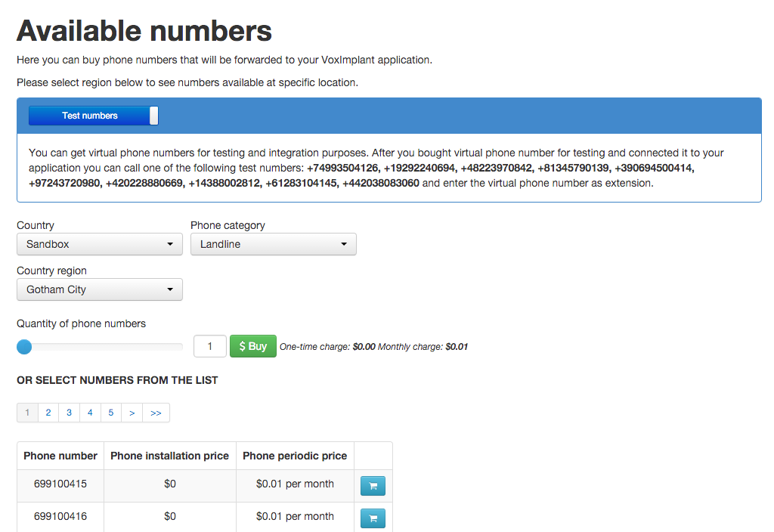
Task: Open the Phone category Landline dropdown
Action: coord(274,244)
